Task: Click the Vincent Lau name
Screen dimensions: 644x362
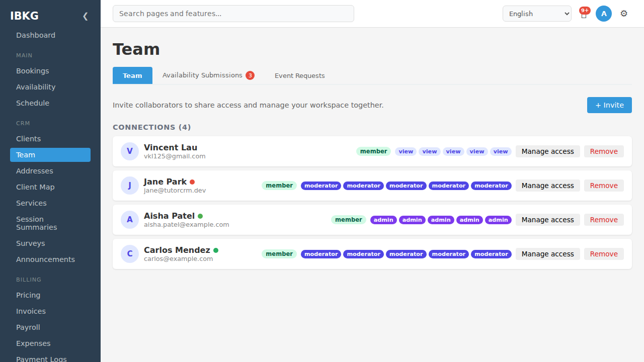Action: pos(171,147)
